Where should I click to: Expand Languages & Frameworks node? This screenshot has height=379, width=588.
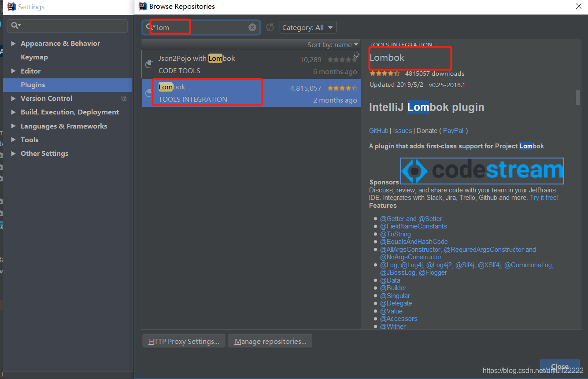tap(13, 126)
